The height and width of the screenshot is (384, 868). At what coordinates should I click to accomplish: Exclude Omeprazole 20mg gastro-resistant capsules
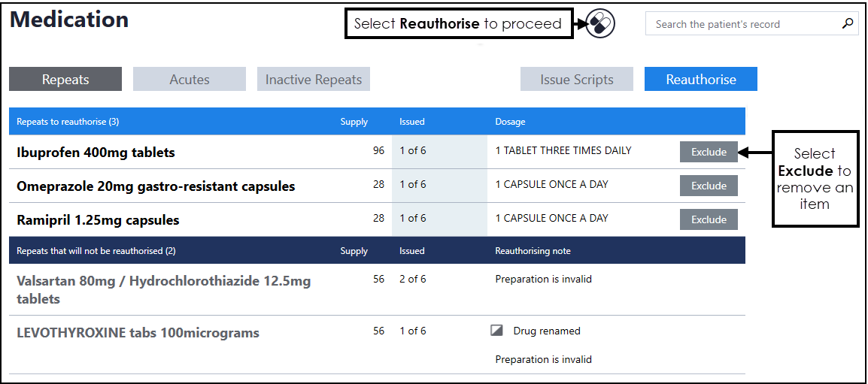coord(709,186)
